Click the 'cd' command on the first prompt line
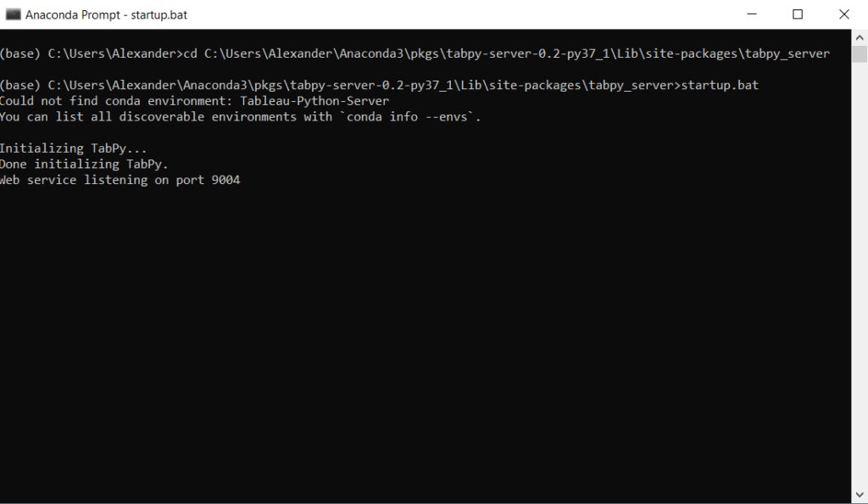The height and width of the screenshot is (504, 868). pos(191,53)
